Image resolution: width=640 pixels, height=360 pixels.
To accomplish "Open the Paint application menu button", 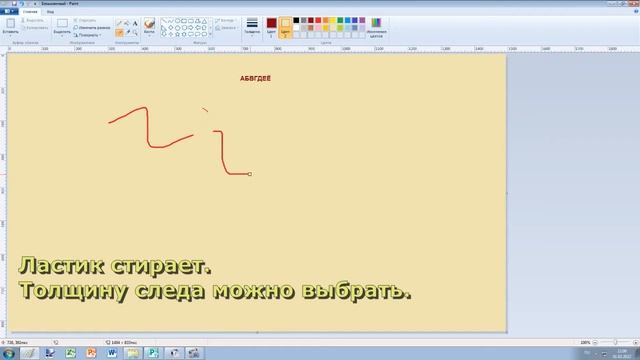I will coord(9,11).
